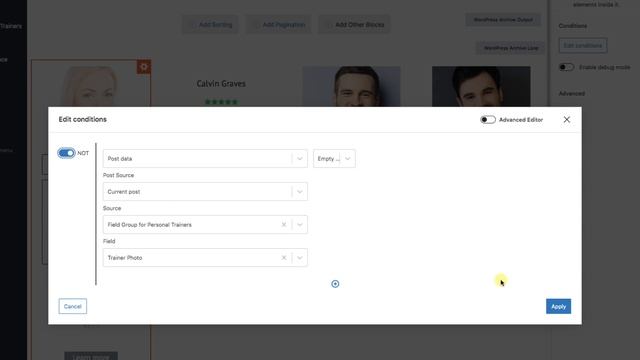The height and width of the screenshot is (360, 640).
Task: Close the Edit conditions dialog
Action: (x=567, y=120)
